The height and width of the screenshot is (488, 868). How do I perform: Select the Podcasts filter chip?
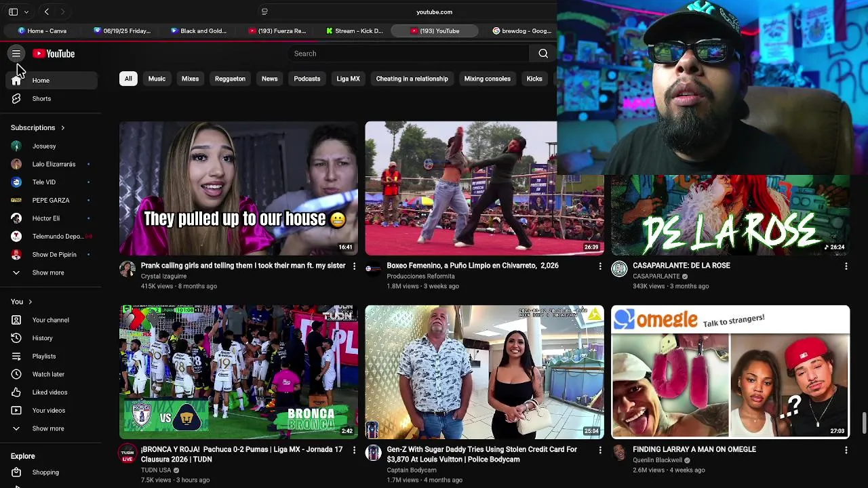coord(307,79)
